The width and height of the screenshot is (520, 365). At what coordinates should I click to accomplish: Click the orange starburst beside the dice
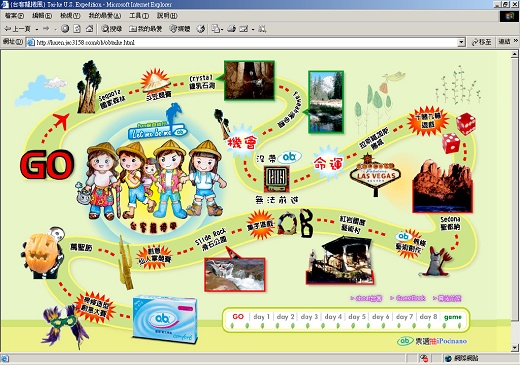click(428, 121)
